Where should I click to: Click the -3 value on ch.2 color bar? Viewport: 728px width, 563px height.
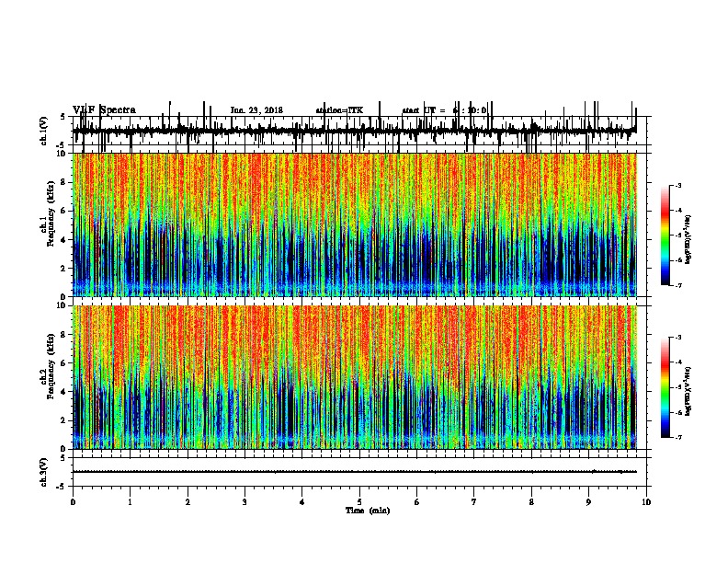677,338
